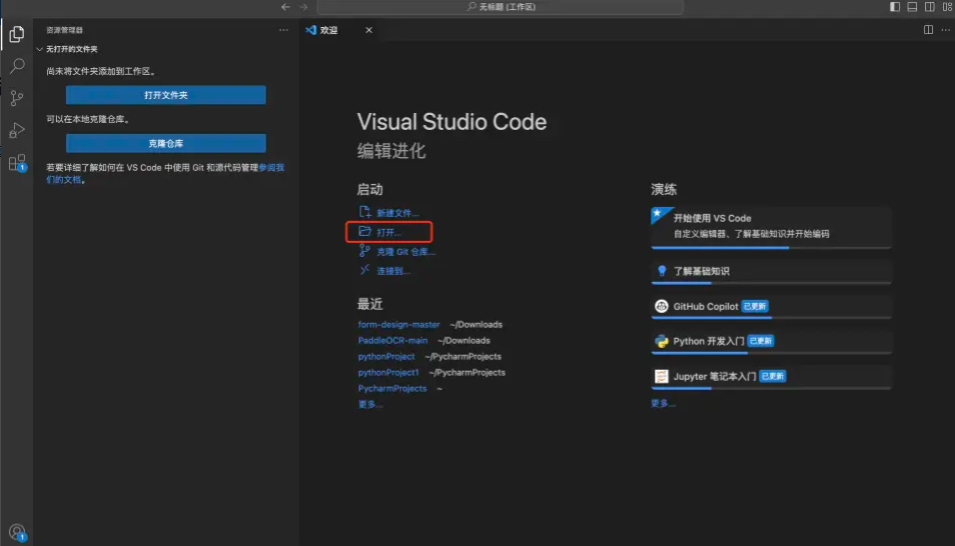Click the 克隆 Git 仓库... link
This screenshot has height=546, width=955.
coord(406,252)
